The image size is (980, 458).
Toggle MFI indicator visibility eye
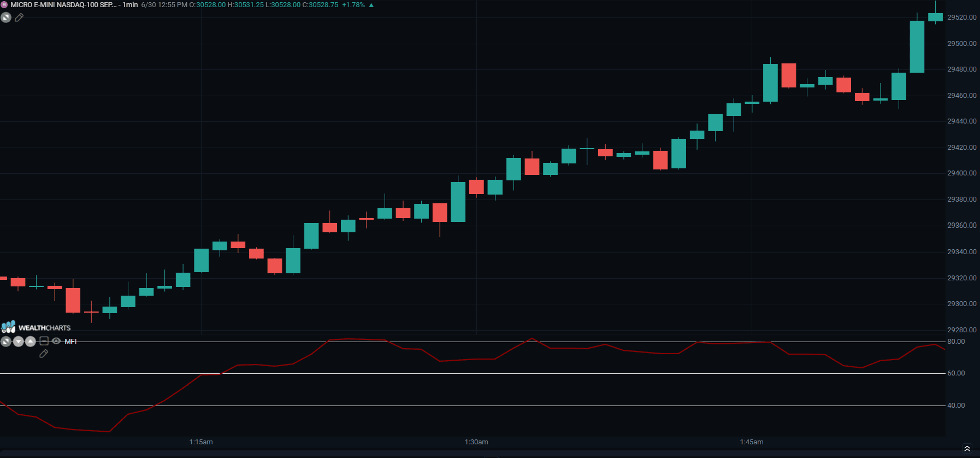click(56, 341)
